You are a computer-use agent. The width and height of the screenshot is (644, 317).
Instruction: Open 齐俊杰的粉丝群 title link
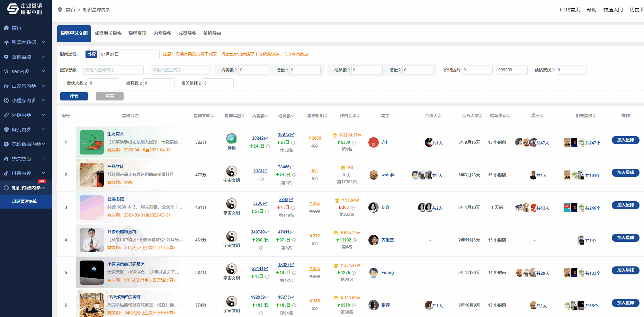point(122,232)
